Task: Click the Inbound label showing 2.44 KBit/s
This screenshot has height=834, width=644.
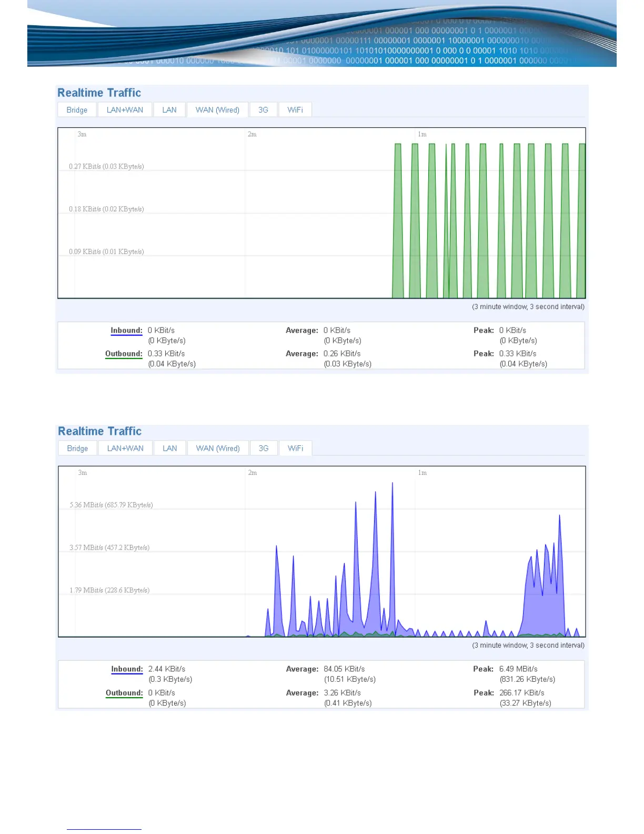Action: [127, 669]
